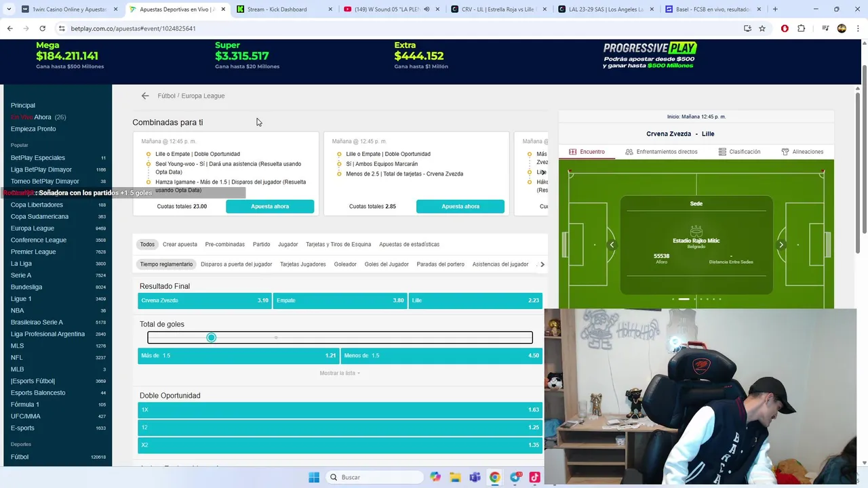The height and width of the screenshot is (488, 868).
Task: Adjust the Total de goles slider handle
Action: pos(212,338)
